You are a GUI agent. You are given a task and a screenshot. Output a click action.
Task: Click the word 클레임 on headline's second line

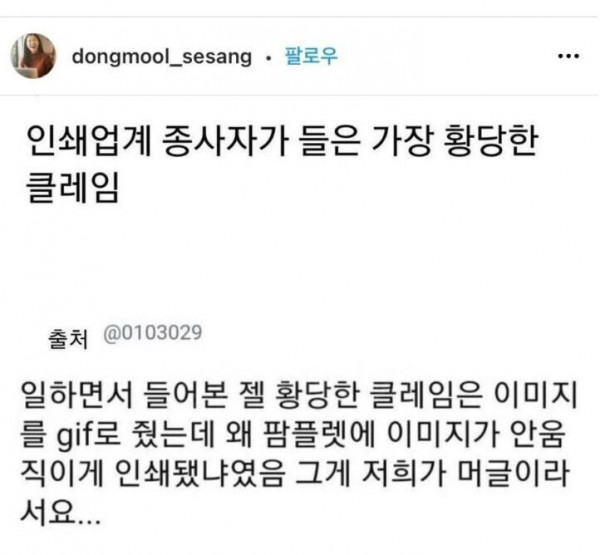tap(73, 187)
